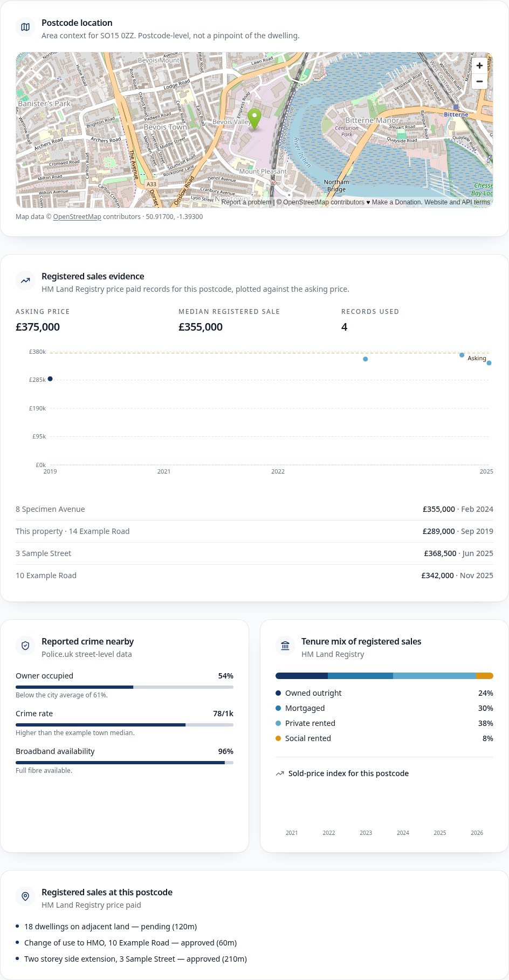Zoom out on the map
This screenshot has width=509, height=980.
[x=479, y=81]
